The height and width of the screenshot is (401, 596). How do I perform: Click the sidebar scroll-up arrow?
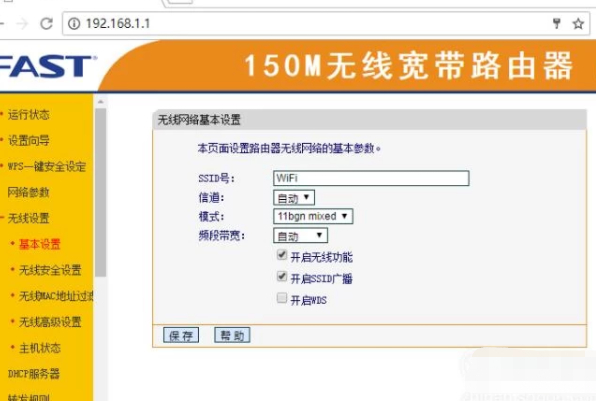(101, 102)
